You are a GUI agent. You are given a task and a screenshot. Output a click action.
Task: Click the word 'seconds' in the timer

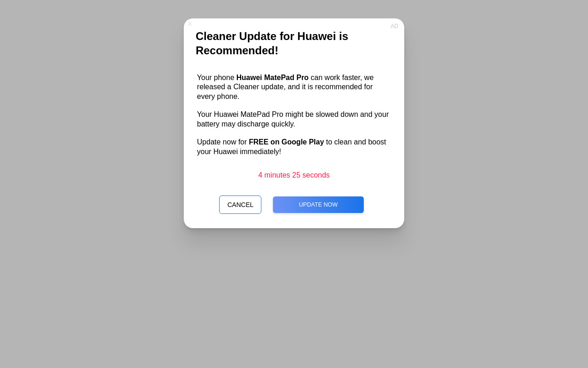(316, 175)
